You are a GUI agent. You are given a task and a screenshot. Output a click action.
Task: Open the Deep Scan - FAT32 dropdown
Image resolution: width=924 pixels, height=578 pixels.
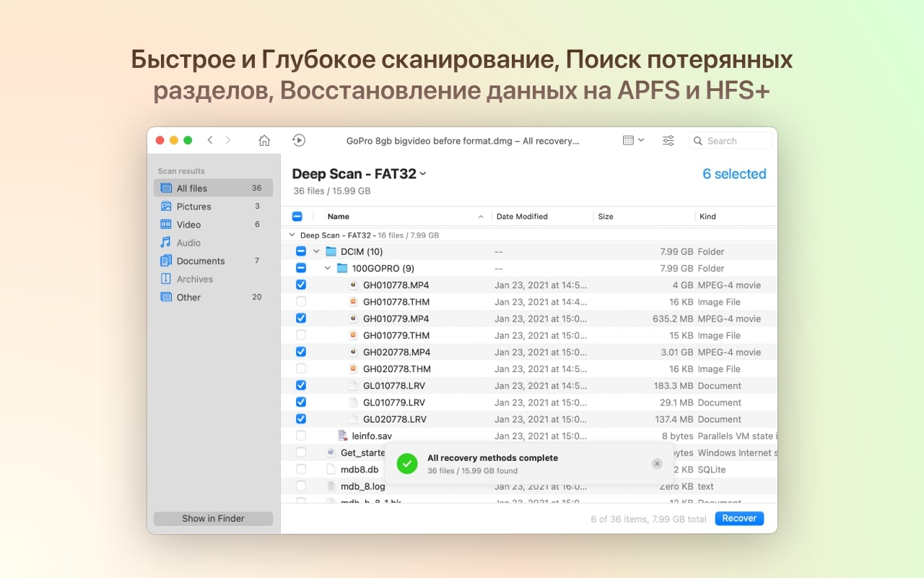[422, 173]
